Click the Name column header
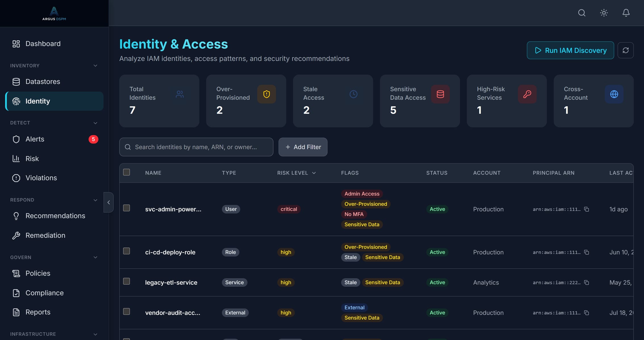This screenshot has width=644, height=340. (x=153, y=173)
